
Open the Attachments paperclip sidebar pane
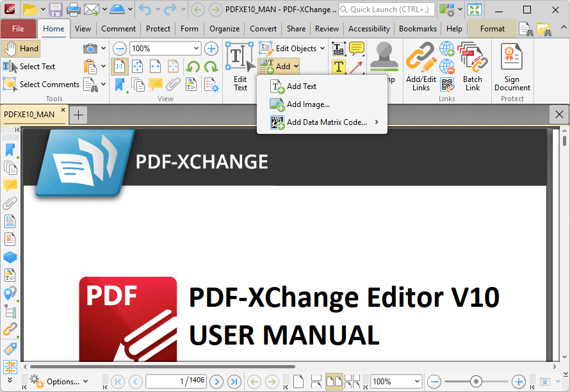click(x=10, y=204)
